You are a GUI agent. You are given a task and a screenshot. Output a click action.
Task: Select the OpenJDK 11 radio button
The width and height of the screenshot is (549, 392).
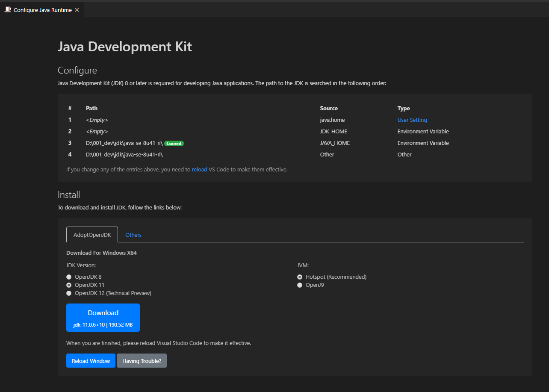69,285
